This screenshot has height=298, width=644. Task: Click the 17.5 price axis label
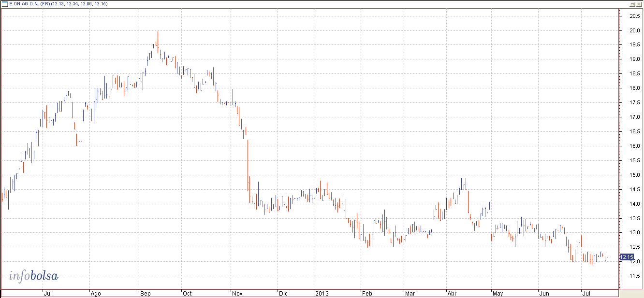click(x=634, y=103)
